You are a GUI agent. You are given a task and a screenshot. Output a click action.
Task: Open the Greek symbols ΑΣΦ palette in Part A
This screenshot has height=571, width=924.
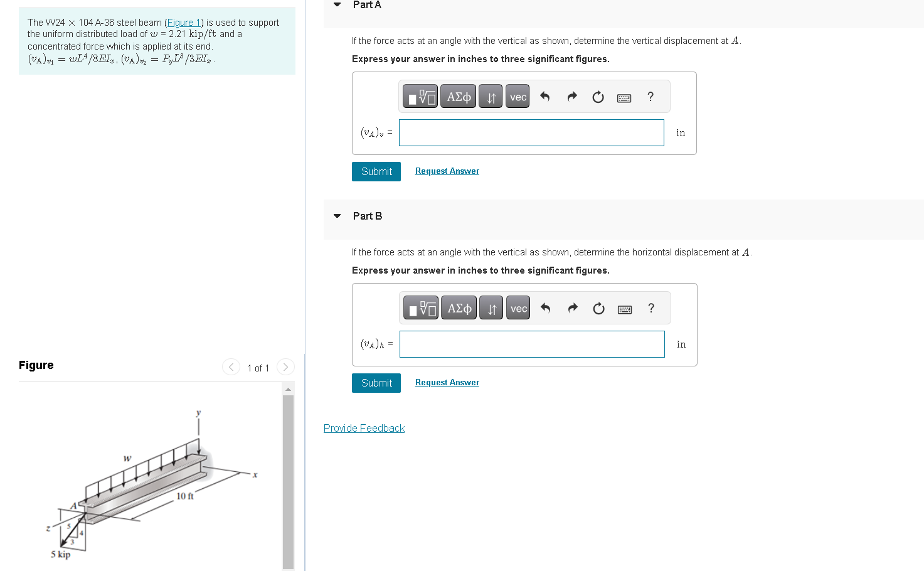458,96
